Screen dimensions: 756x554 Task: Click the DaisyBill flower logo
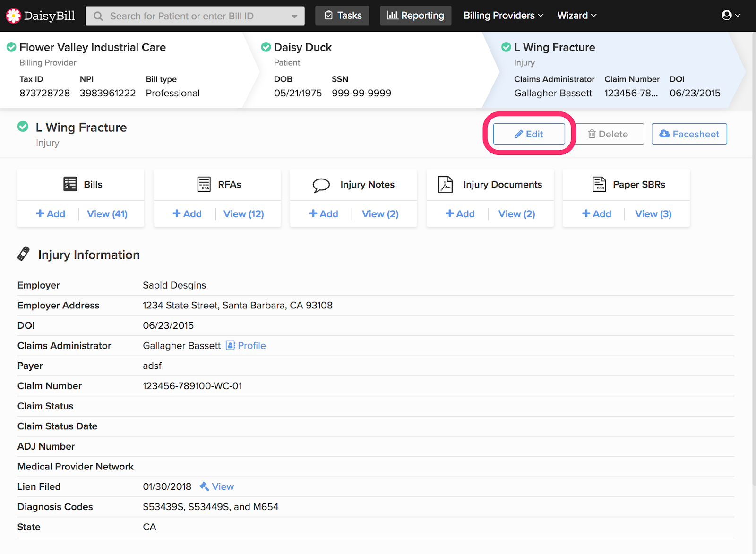pos(13,16)
